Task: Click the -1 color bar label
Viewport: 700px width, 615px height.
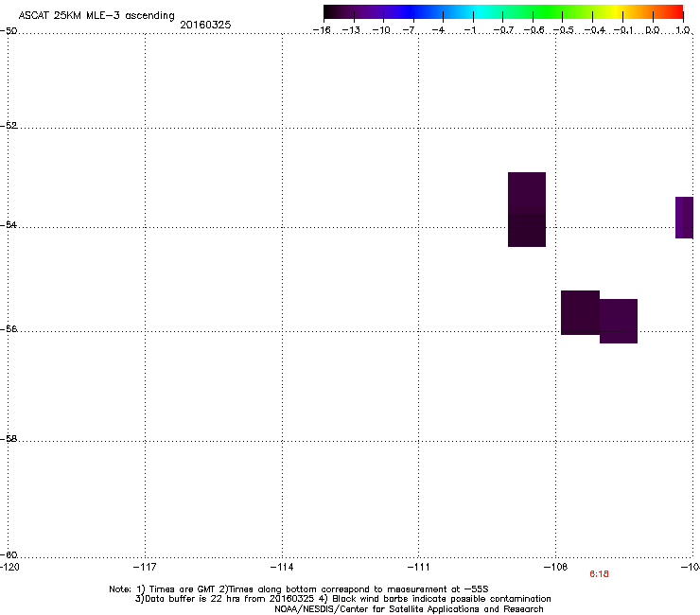Action: [x=469, y=30]
